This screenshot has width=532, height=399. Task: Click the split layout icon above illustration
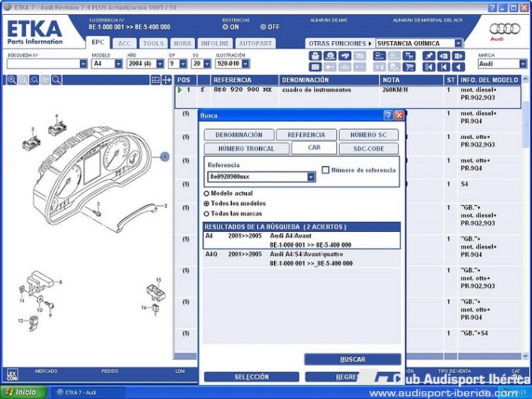pyautogui.click(x=155, y=80)
